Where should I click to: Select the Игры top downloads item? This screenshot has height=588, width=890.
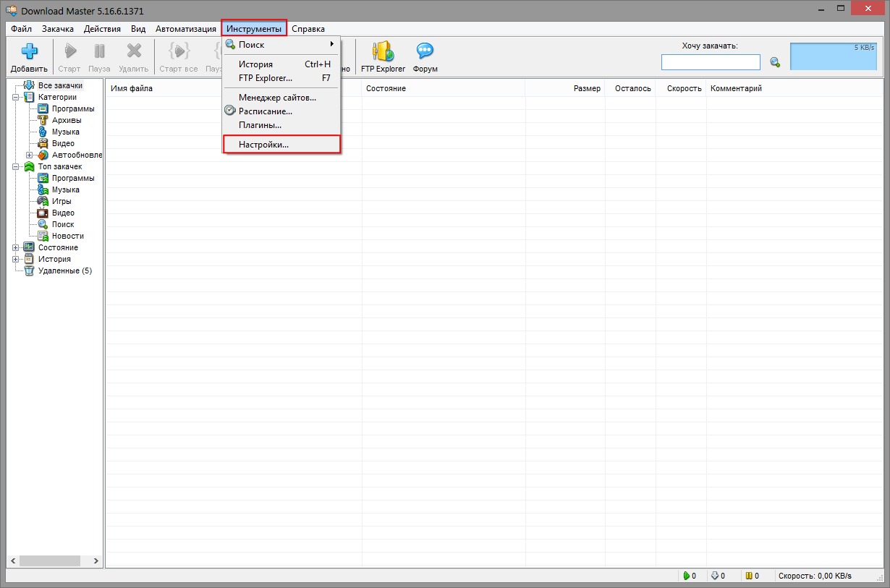coord(62,201)
